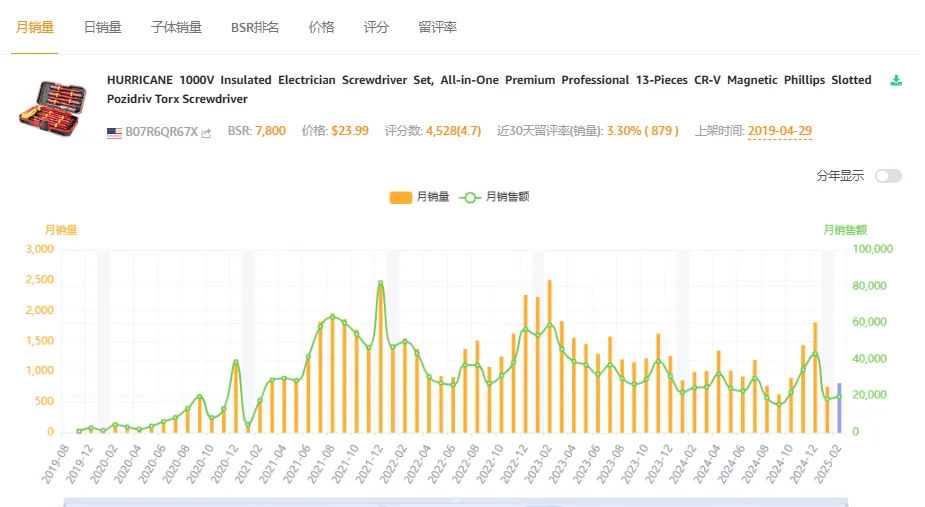The width and height of the screenshot is (925, 507).
Task: Switch to the 价格 tab
Action: click(322, 27)
